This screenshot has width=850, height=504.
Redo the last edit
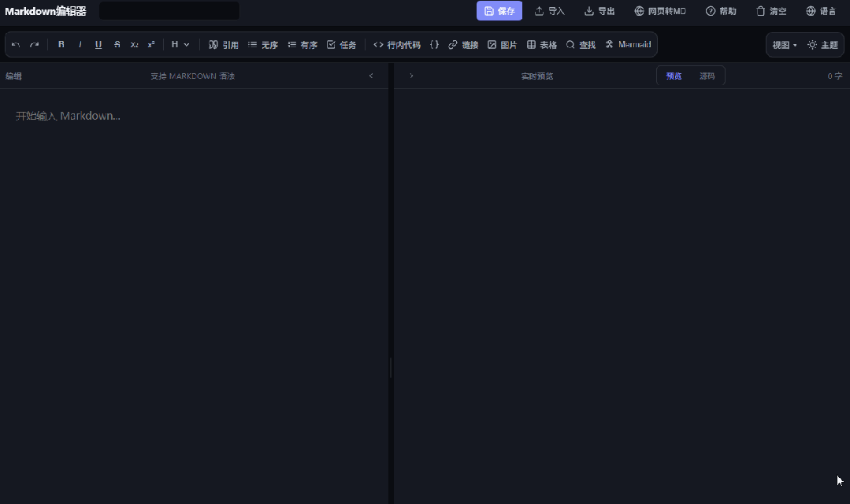(x=34, y=44)
